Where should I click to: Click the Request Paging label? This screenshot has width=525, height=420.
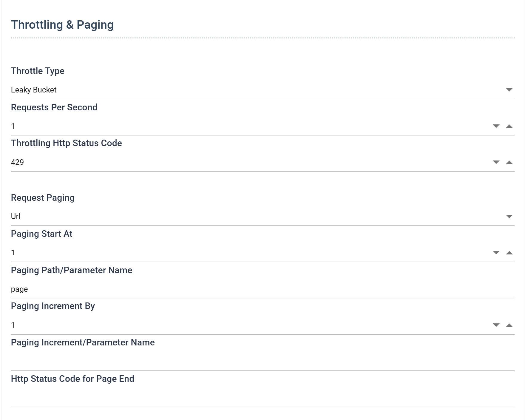43,198
